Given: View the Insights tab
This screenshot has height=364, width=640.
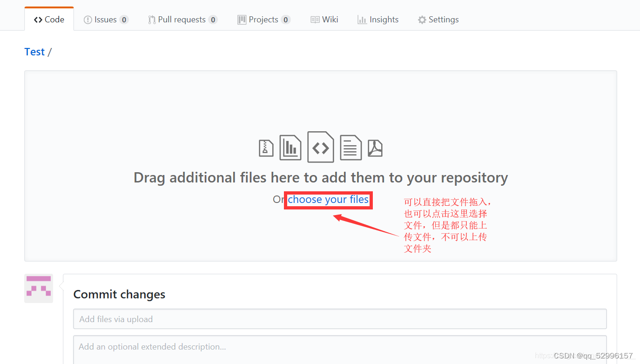Looking at the screenshot, I should pos(378,20).
